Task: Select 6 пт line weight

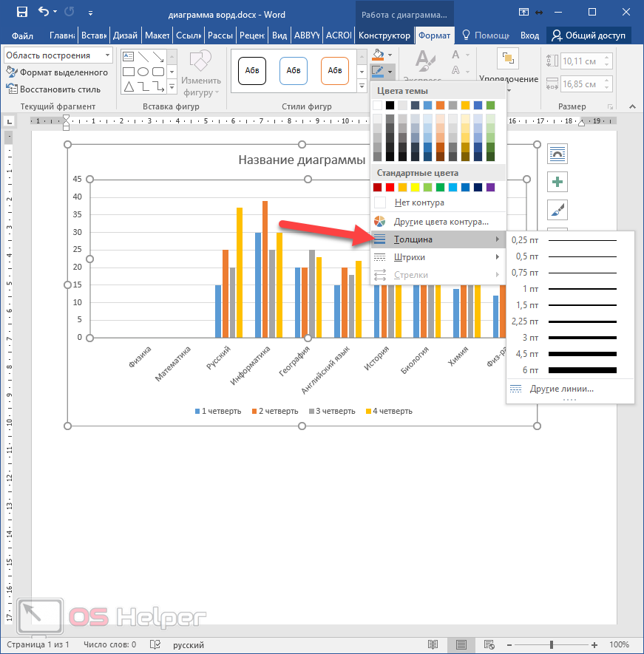Action: [570, 370]
